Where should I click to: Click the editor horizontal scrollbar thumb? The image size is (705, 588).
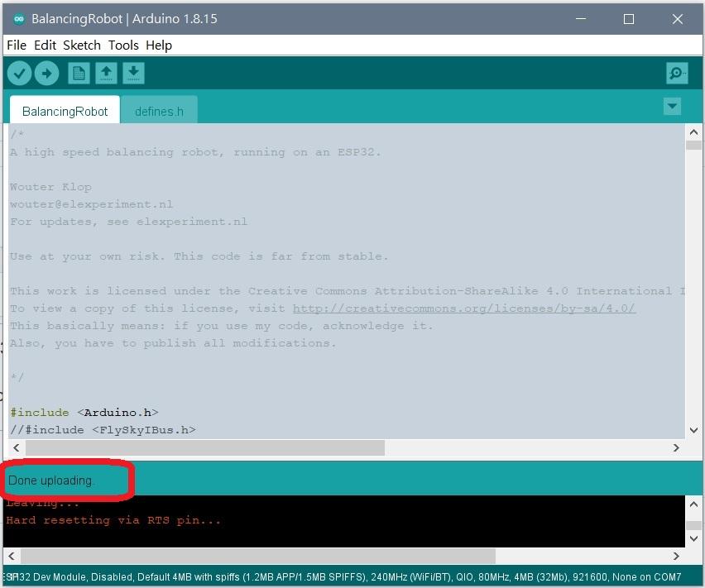[205, 448]
